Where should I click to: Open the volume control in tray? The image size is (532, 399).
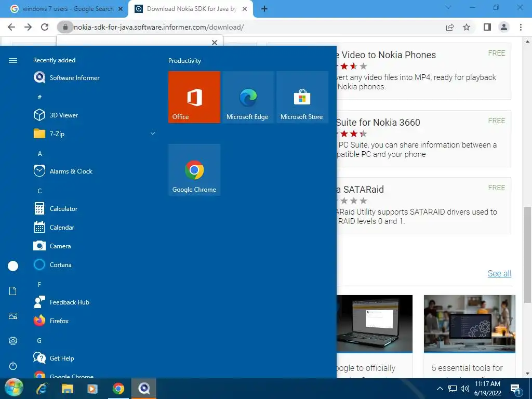pos(465,389)
